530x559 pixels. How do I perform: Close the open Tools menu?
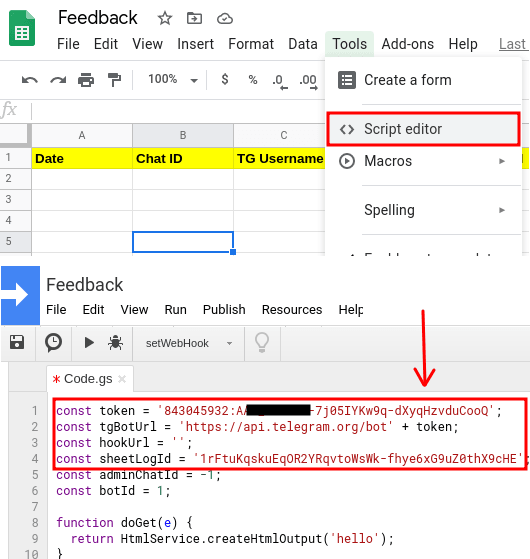[349, 44]
